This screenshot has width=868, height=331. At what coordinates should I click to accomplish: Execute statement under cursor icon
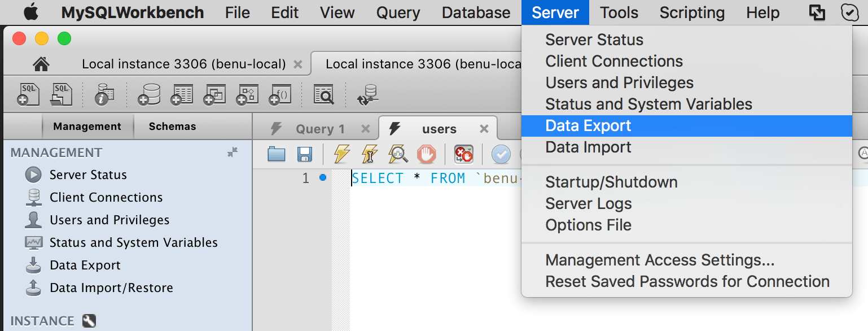point(370,154)
